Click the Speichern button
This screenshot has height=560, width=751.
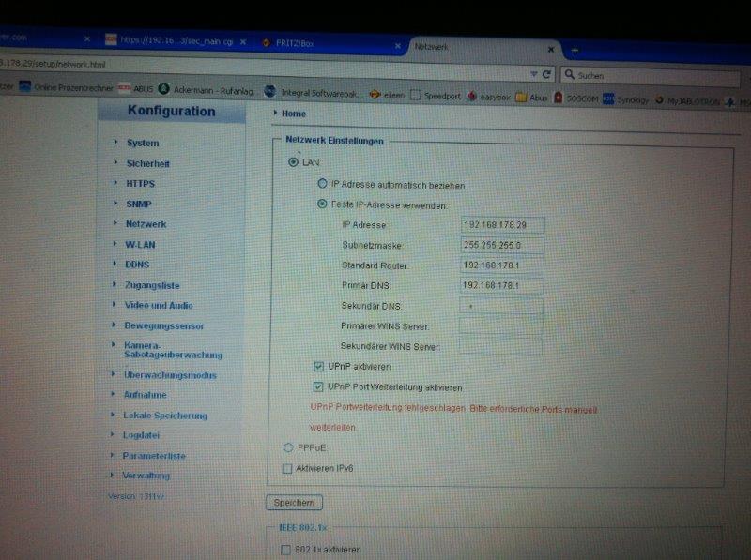coord(294,503)
